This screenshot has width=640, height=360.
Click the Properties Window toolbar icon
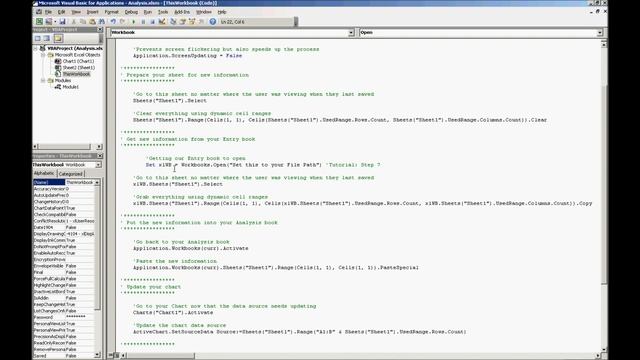coord(182,22)
